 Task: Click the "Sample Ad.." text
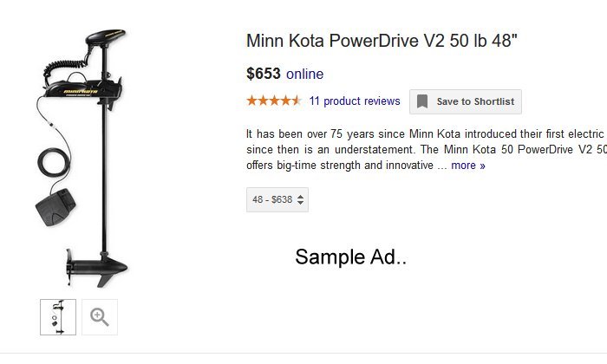click(351, 257)
